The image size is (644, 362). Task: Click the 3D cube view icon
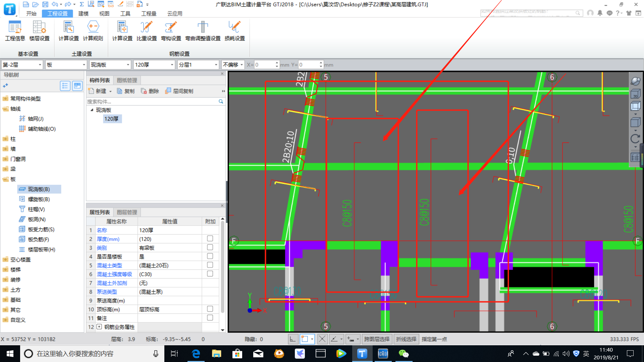(635, 94)
